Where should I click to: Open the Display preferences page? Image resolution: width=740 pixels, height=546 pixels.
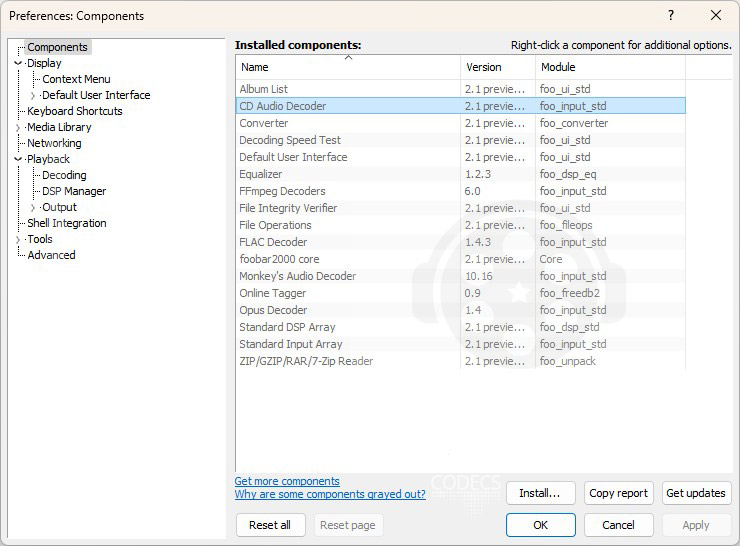tap(44, 63)
